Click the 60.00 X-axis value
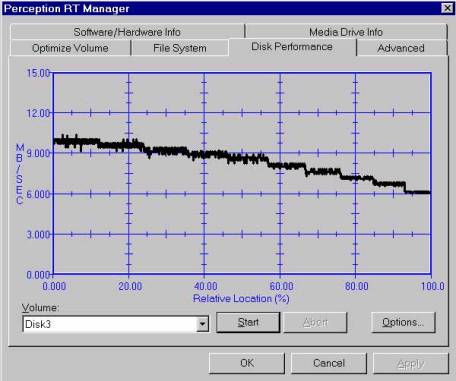This screenshot has height=381, width=456. pos(281,286)
